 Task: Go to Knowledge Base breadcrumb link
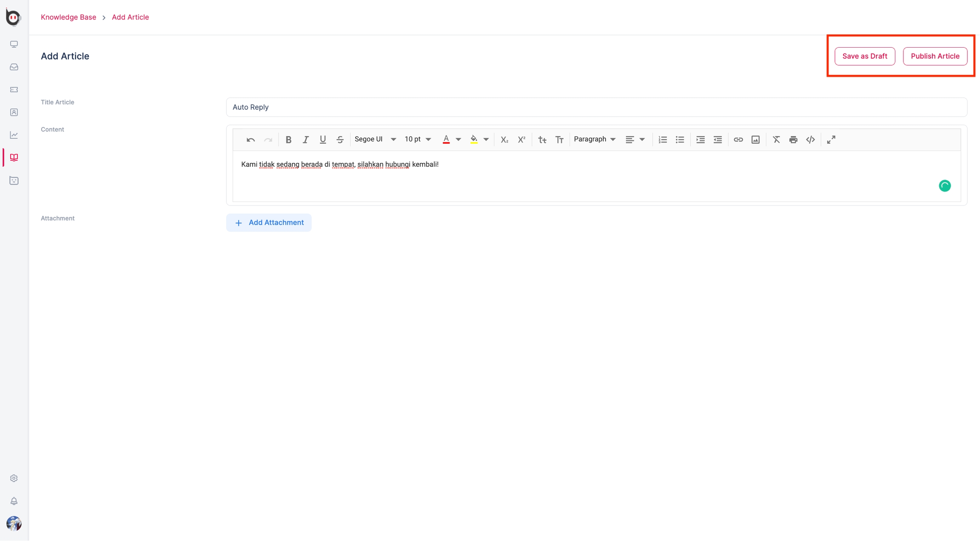click(68, 17)
